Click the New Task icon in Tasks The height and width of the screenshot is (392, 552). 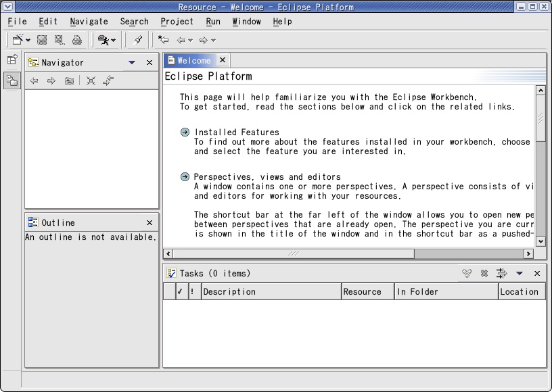coord(467,273)
